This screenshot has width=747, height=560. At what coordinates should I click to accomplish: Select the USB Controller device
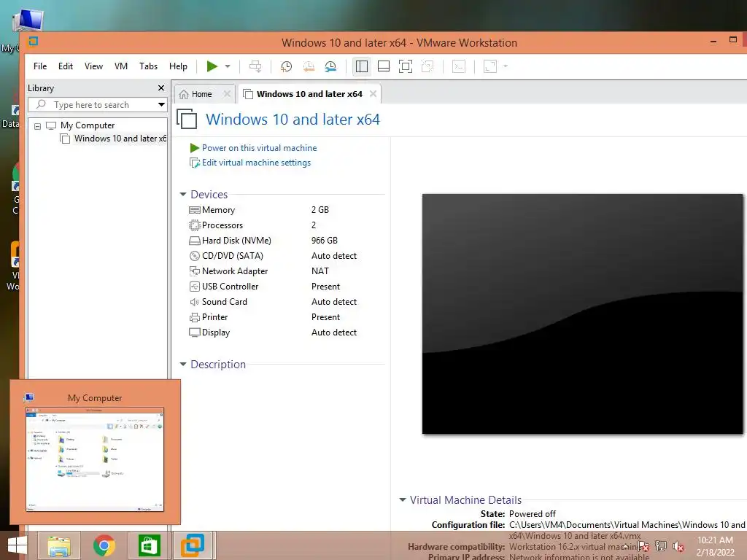tap(230, 286)
